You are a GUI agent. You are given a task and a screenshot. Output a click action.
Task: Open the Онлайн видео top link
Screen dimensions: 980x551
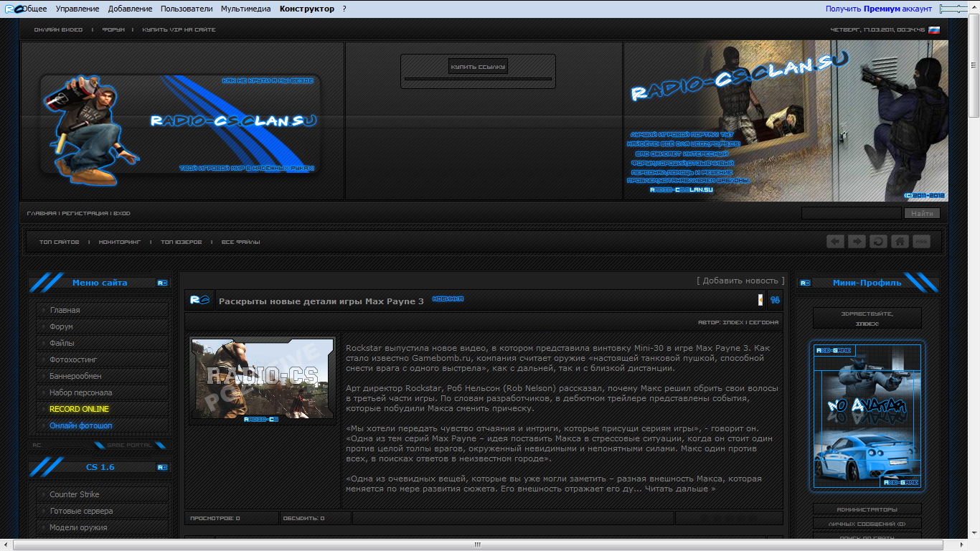click(58, 30)
